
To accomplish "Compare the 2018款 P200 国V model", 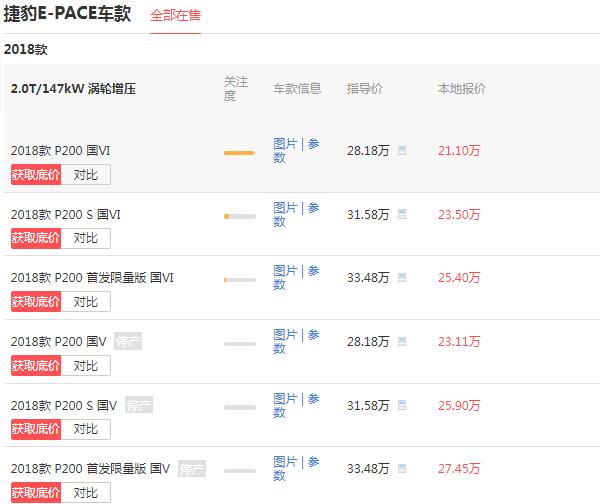I will [x=86, y=365].
